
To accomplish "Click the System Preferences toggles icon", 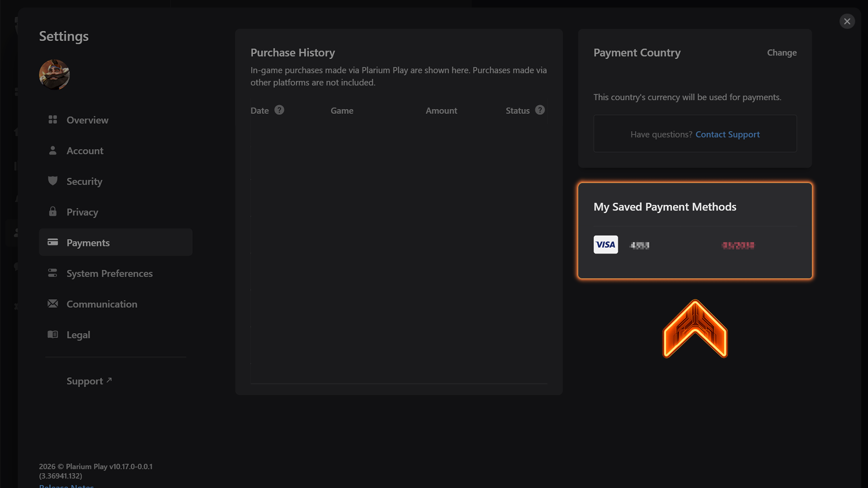I will [x=53, y=273].
